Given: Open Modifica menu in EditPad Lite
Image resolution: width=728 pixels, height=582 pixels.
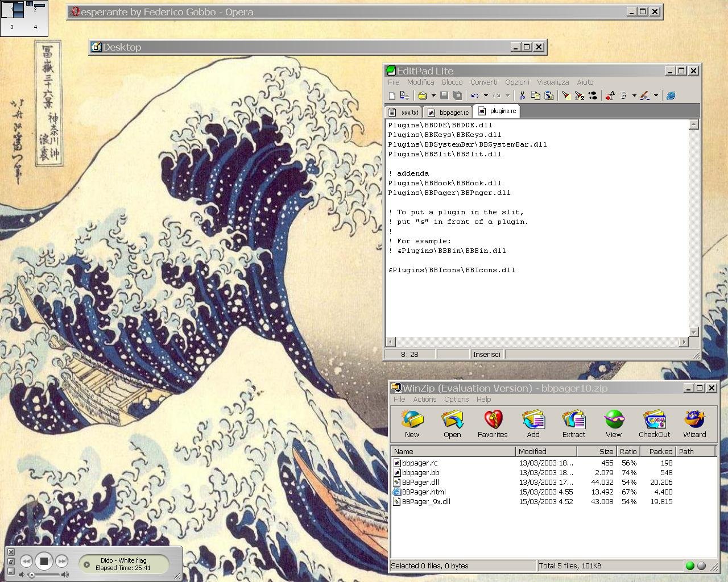Looking at the screenshot, I should coord(421,82).
